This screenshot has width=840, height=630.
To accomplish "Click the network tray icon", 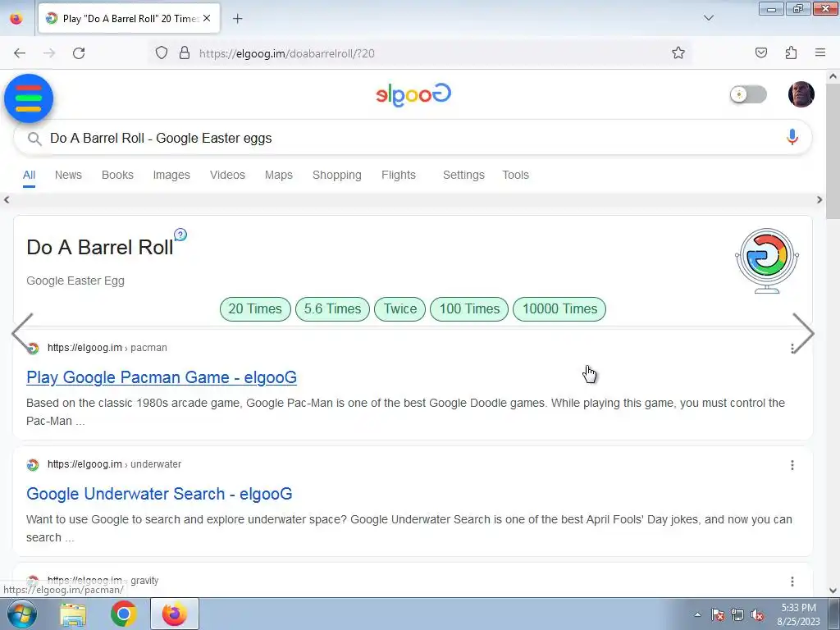I will point(737,614).
